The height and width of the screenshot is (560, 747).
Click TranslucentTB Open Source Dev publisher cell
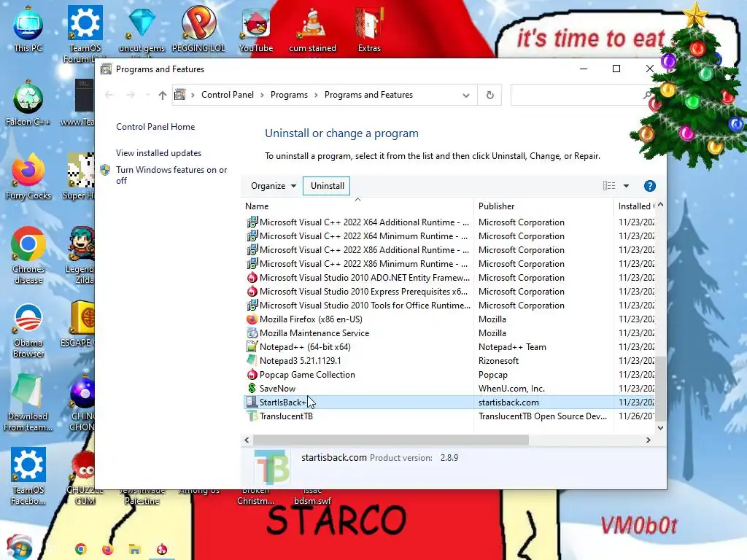pyautogui.click(x=543, y=416)
